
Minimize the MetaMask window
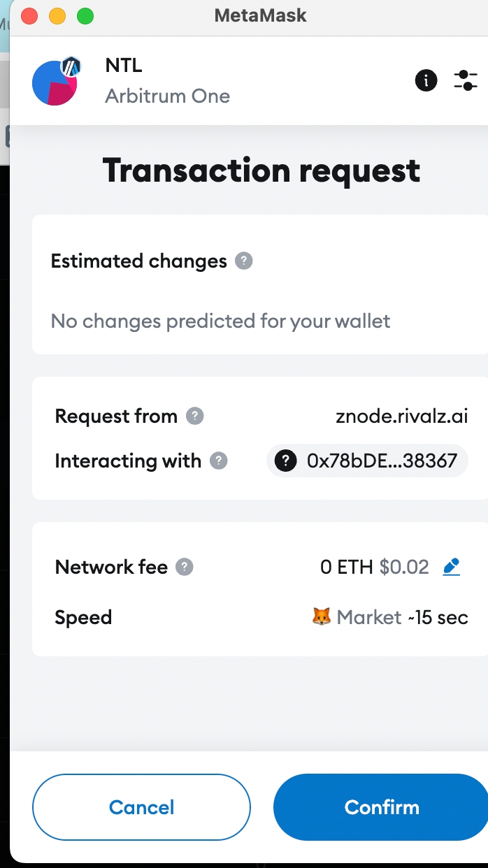point(57,16)
